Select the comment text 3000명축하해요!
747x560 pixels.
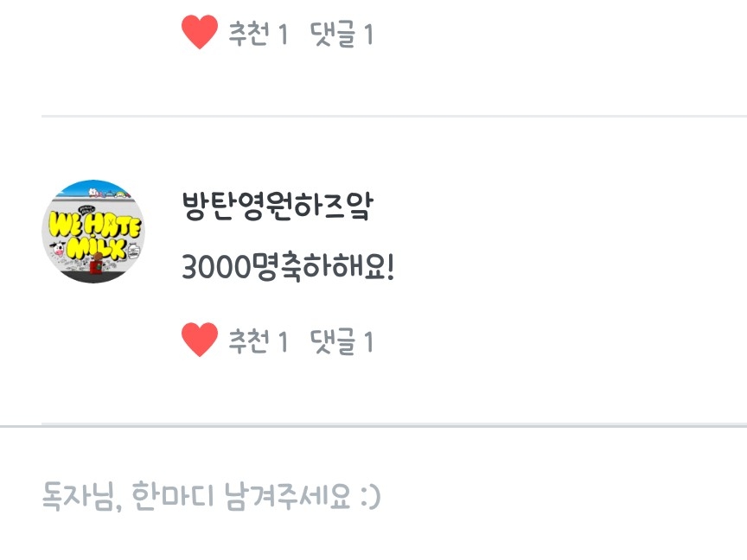[x=288, y=267]
